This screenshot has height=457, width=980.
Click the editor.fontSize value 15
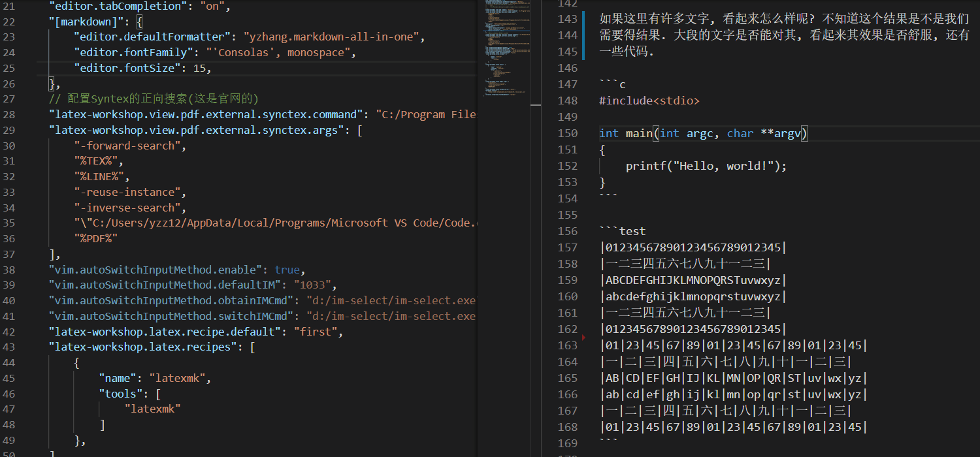(203, 67)
